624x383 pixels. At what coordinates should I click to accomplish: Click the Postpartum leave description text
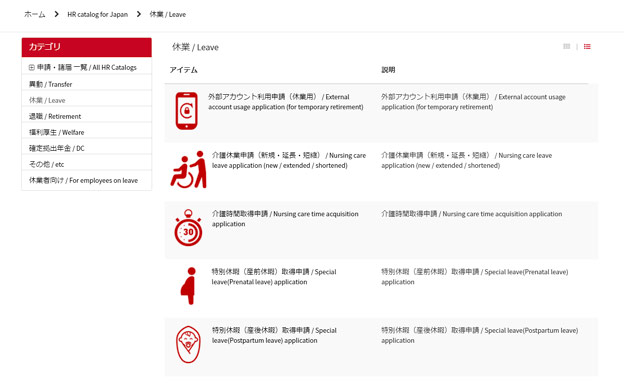click(x=480, y=335)
